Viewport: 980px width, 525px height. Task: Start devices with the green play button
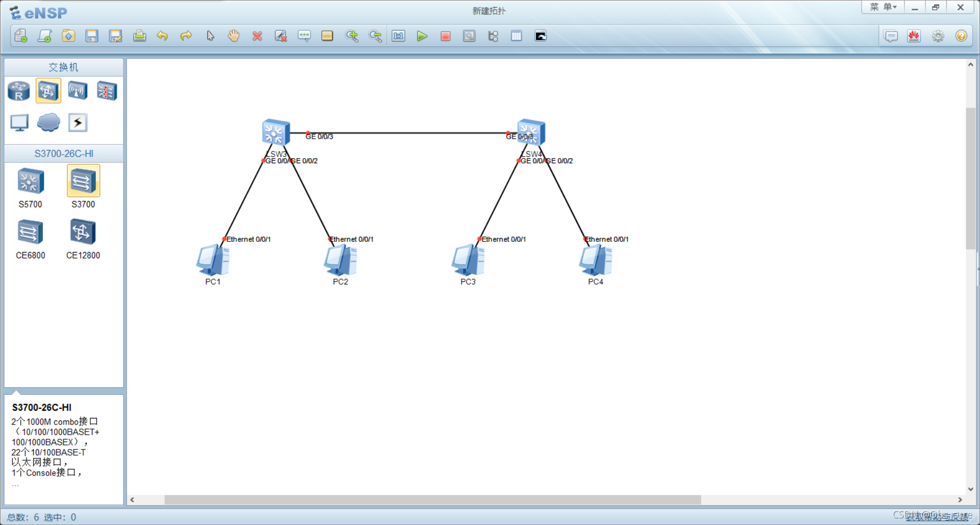click(x=422, y=36)
